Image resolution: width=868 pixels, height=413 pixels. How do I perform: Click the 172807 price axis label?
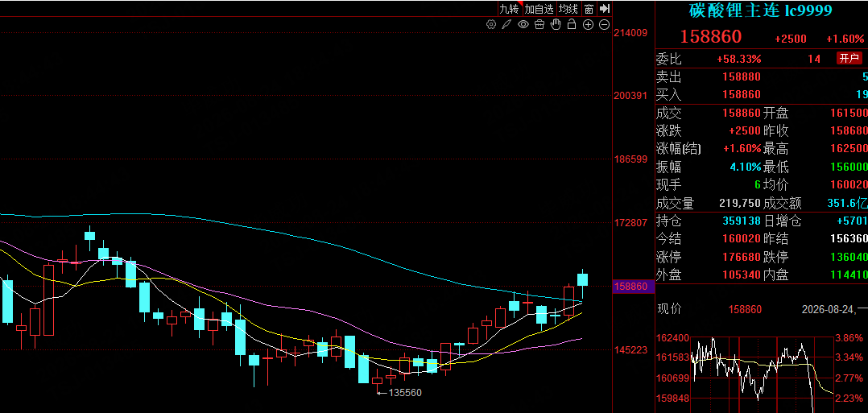click(x=631, y=223)
